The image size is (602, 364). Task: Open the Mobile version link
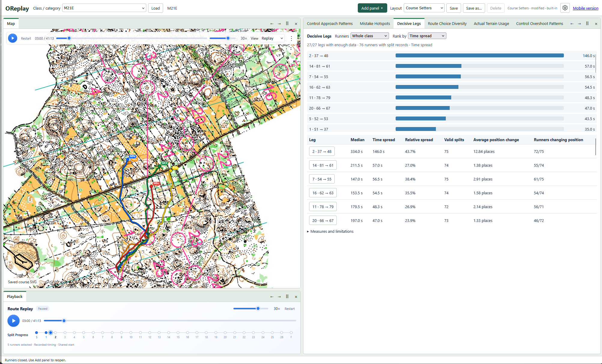pos(585,8)
